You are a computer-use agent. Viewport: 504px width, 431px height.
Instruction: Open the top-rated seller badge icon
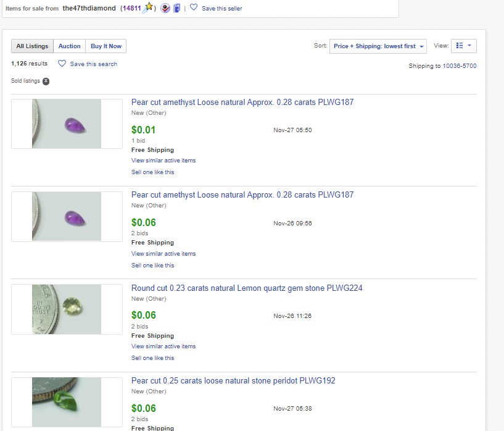click(x=165, y=8)
